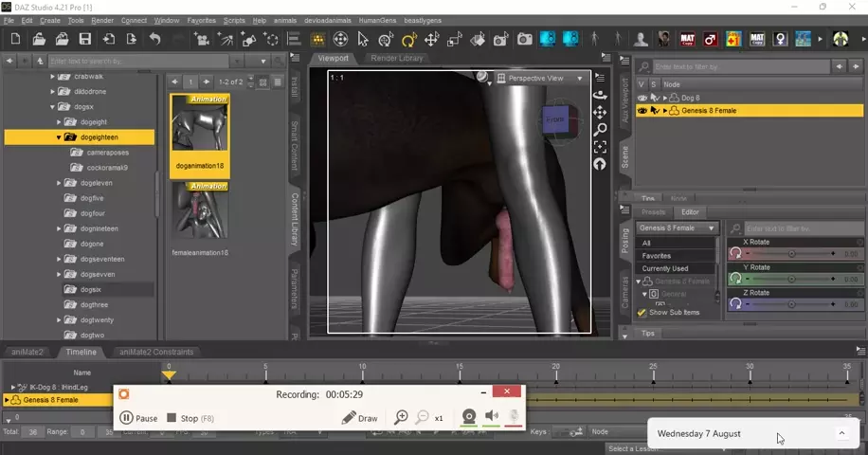868x455 pixels.
Task: Click the Render camera icon in toolbar
Action: tap(525, 40)
